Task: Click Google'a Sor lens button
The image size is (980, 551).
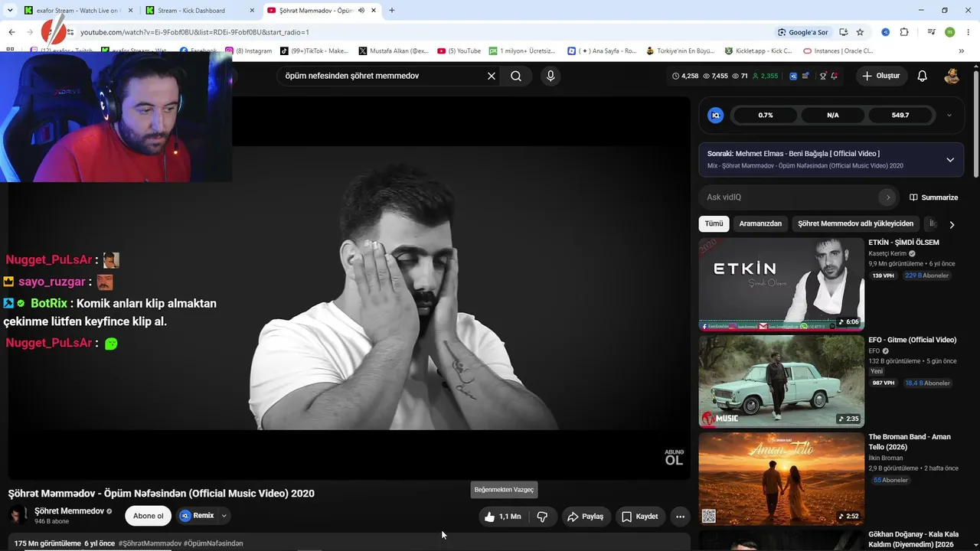Action: tap(802, 32)
